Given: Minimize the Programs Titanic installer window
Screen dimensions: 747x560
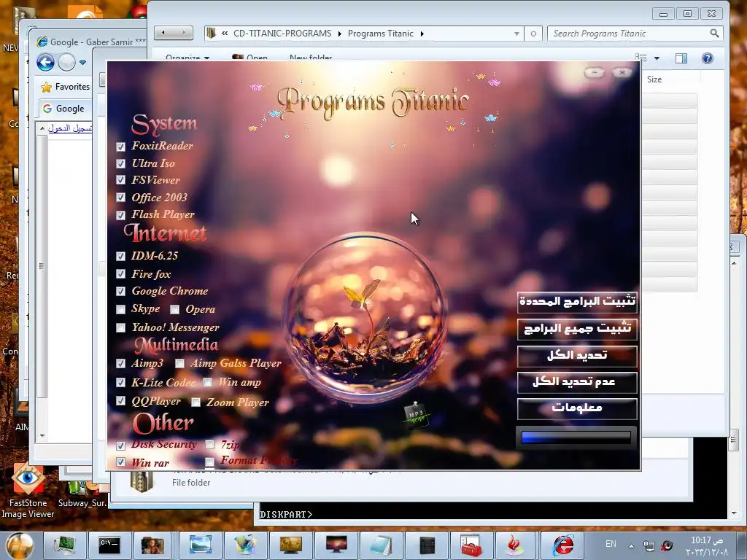Looking at the screenshot, I should coord(594,72).
